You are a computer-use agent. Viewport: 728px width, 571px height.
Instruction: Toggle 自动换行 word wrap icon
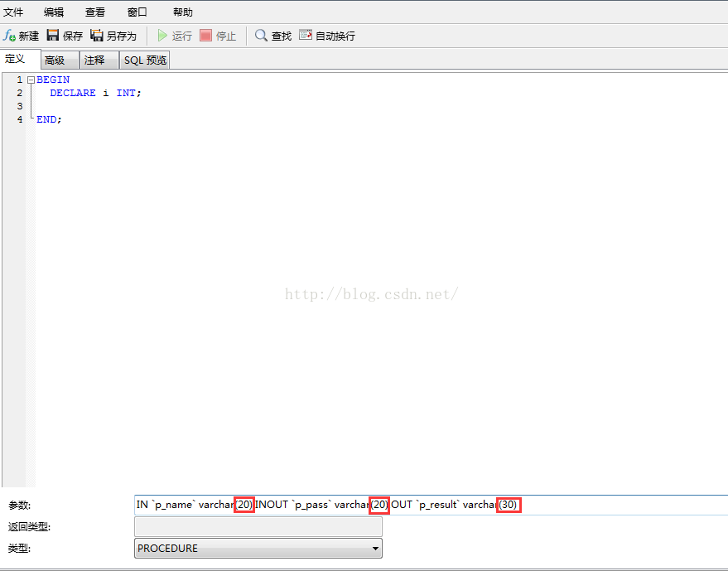click(306, 36)
